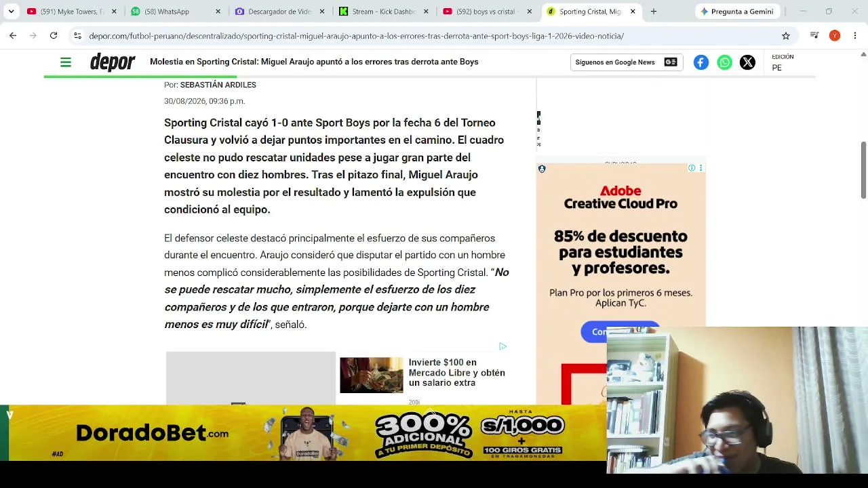Open the media control icon in Chrome toolbar
This screenshot has width=868, height=488.
click(814, 36)
